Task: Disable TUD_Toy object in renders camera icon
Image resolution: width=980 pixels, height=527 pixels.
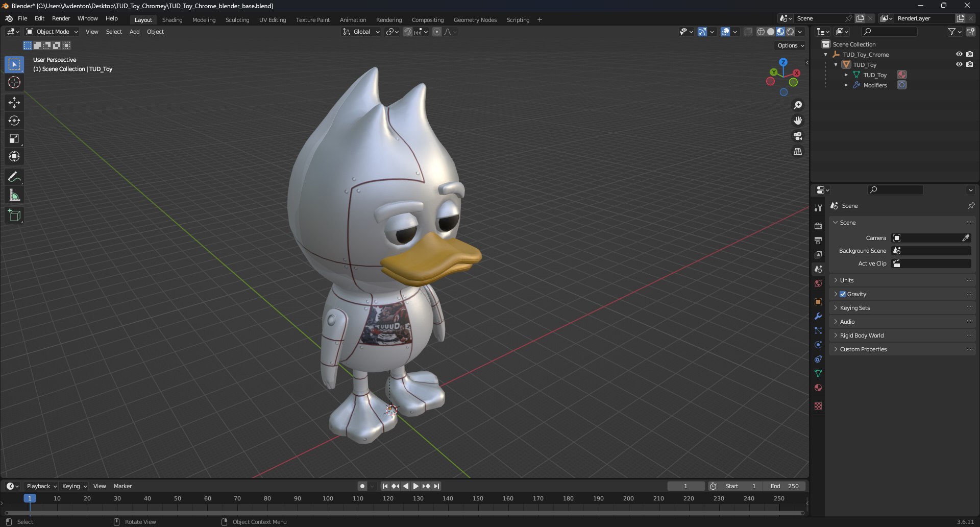Action: pos(969,64)
